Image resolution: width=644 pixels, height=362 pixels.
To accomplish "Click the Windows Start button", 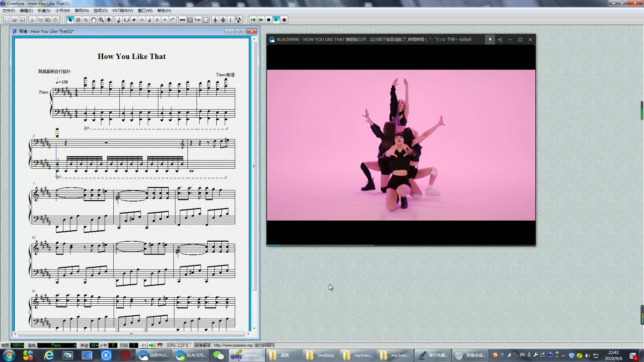I will pos(8,355).
